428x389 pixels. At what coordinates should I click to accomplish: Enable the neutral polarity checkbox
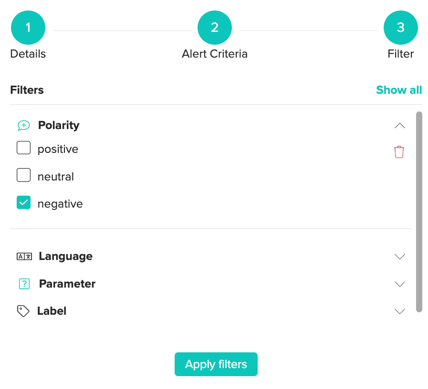click(24, 175)
